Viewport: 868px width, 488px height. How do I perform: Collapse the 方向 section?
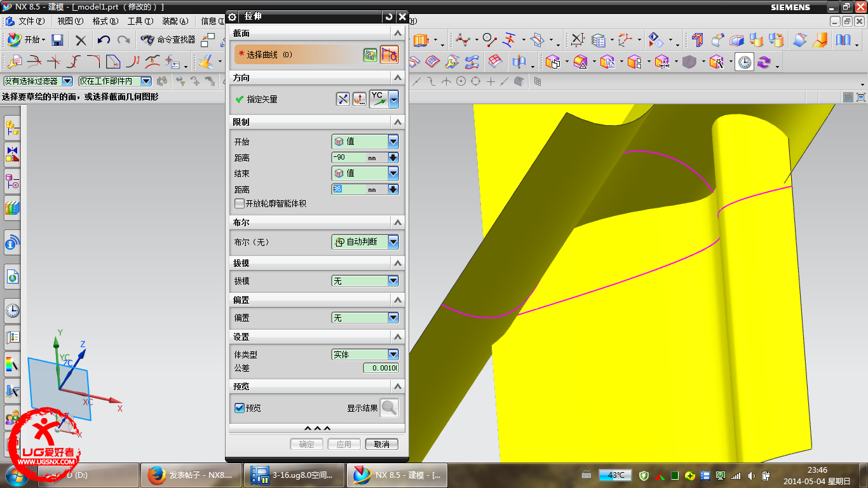click(x=398, y=78)
